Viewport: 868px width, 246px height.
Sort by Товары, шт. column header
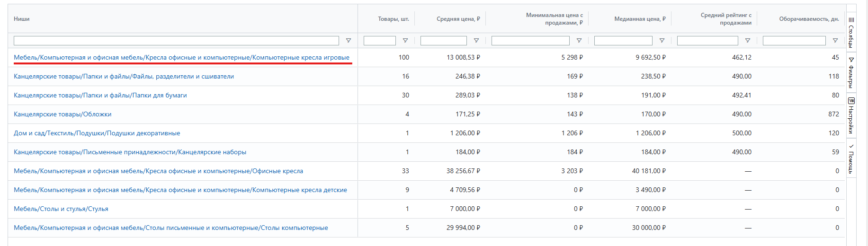tap(393, 19)
